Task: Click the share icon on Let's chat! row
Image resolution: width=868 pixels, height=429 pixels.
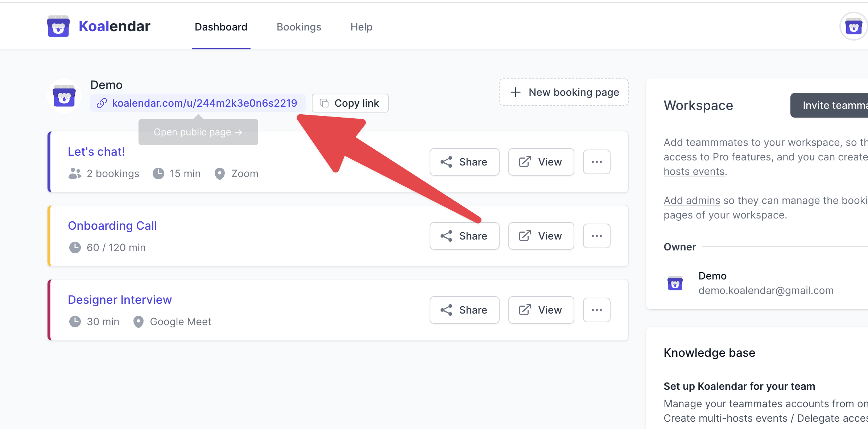Action: (x=446, y=162)
